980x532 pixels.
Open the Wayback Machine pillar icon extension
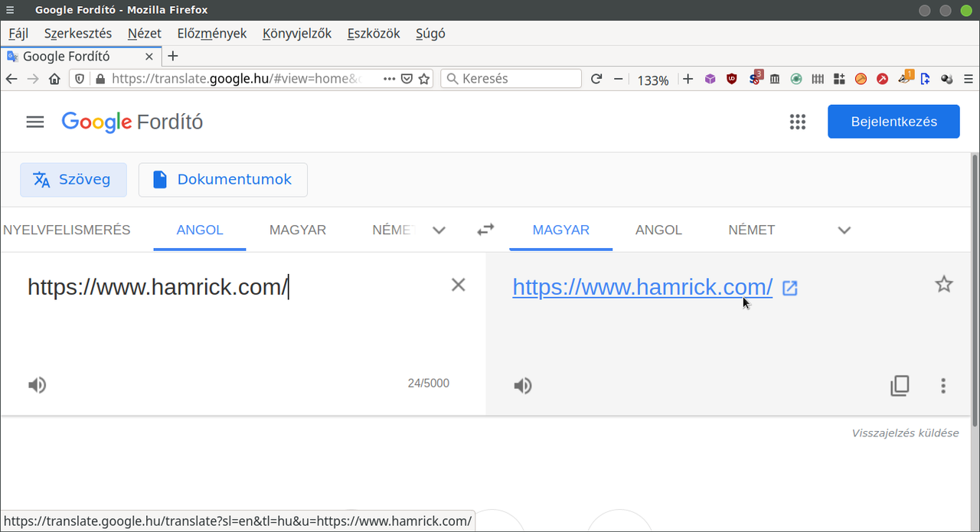[x=775, y=79]
